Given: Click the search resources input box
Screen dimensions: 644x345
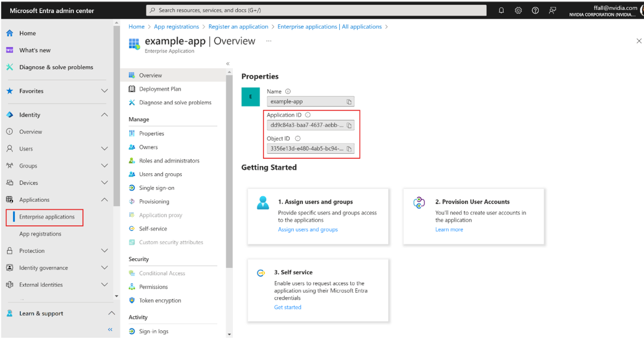Looking at the screenshot, I should 316,10.
